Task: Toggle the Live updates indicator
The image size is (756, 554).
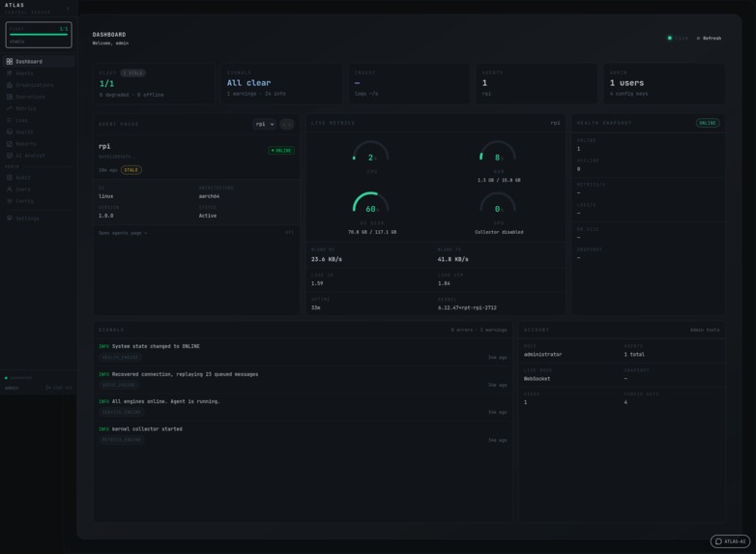Action: (x=678, y=38)
